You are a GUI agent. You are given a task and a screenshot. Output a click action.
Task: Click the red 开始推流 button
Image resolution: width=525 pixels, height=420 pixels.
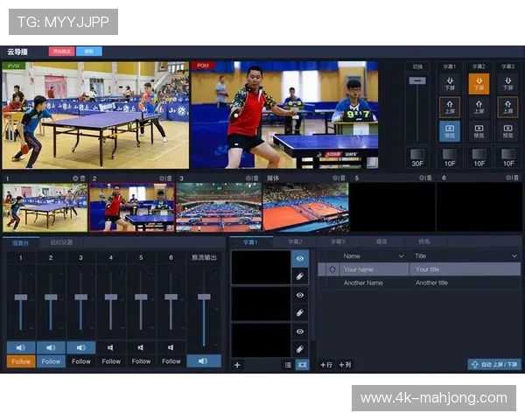(x=60, y=52)
